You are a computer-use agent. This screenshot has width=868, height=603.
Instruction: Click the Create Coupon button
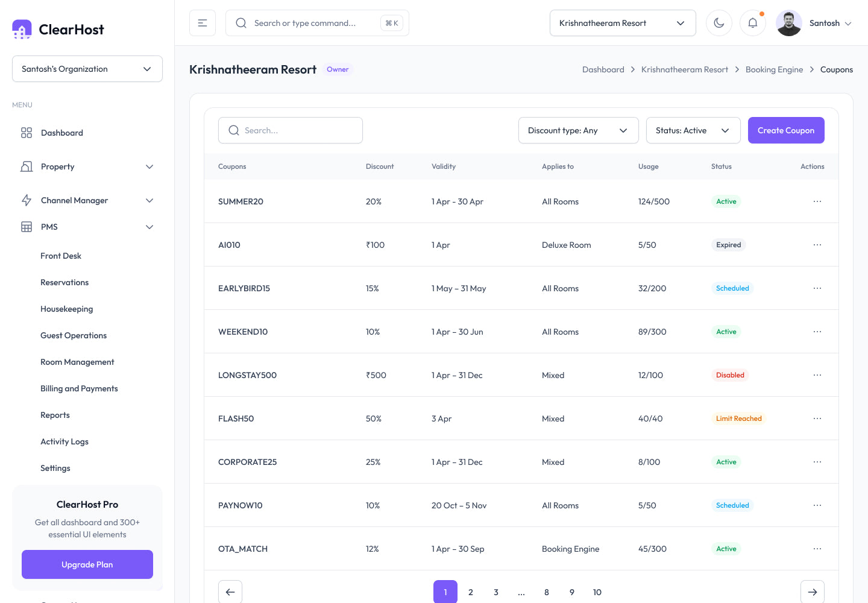click(786, 130)
